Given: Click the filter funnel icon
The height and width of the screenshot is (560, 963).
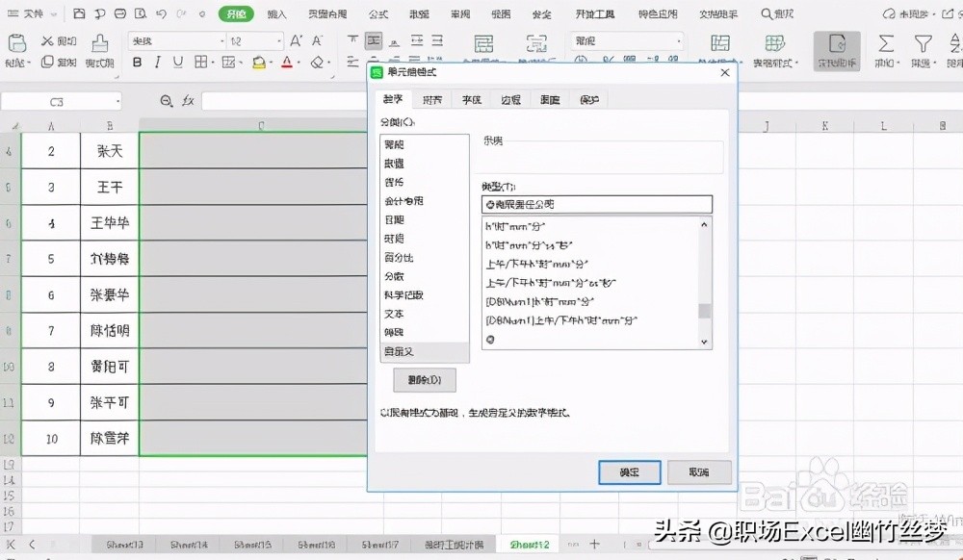Looking at the screenshot, I should point(923,43).
